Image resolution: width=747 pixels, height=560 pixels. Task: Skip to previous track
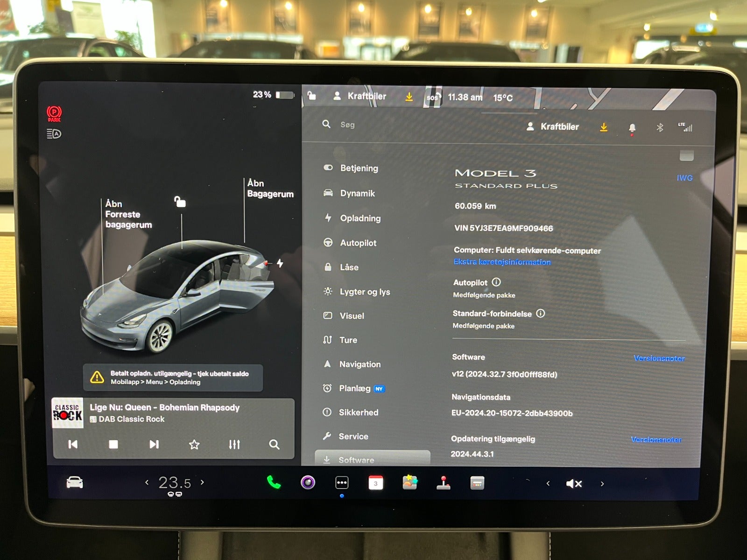[73, 444]
